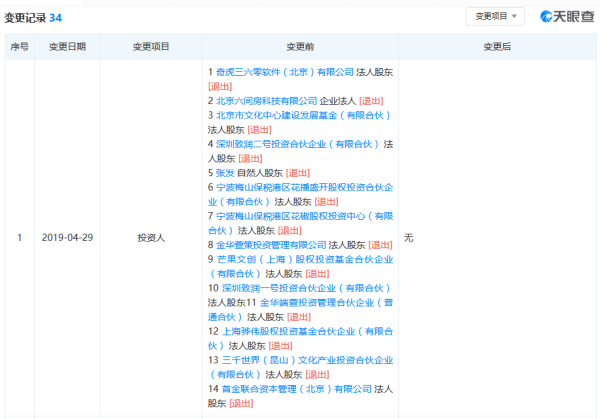Image resolution: width=600 pixels, height=419 pixels.
Task: Select the 投资人 cell
Action: pos(151,238)
